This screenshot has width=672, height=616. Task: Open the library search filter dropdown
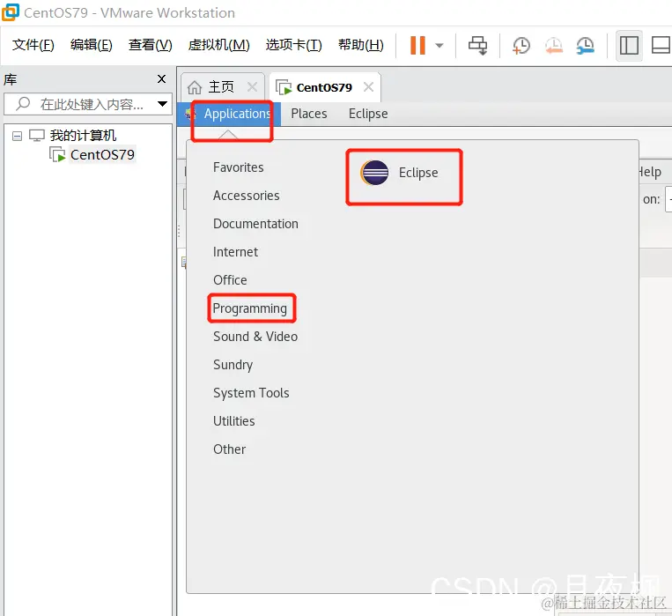coord(162,104)
